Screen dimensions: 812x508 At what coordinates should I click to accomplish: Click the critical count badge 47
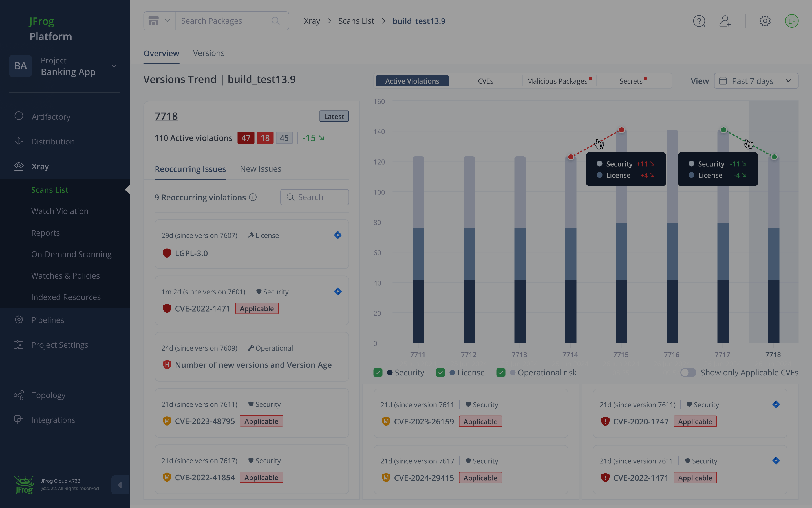(x=246, y=138)
